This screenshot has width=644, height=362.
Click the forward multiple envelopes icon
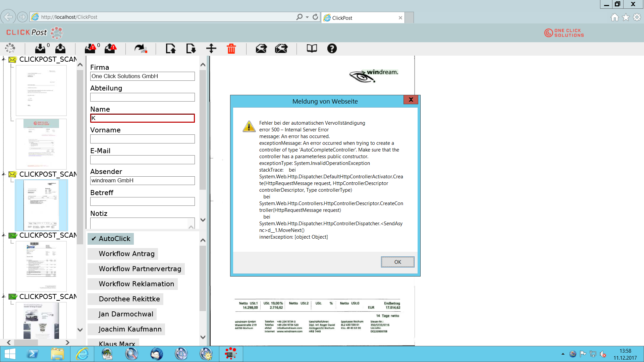pos(281,49)
